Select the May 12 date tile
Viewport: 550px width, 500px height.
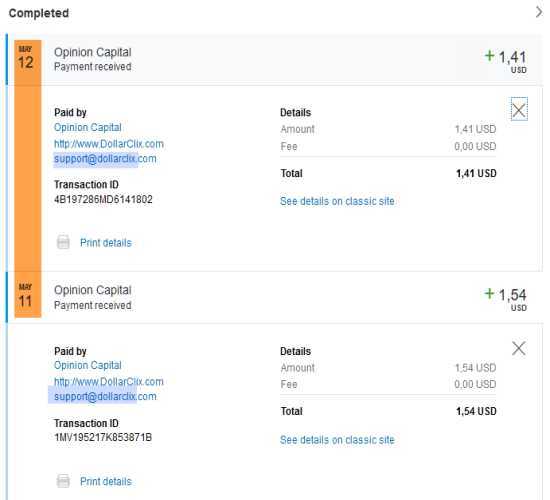coord(27,58)
